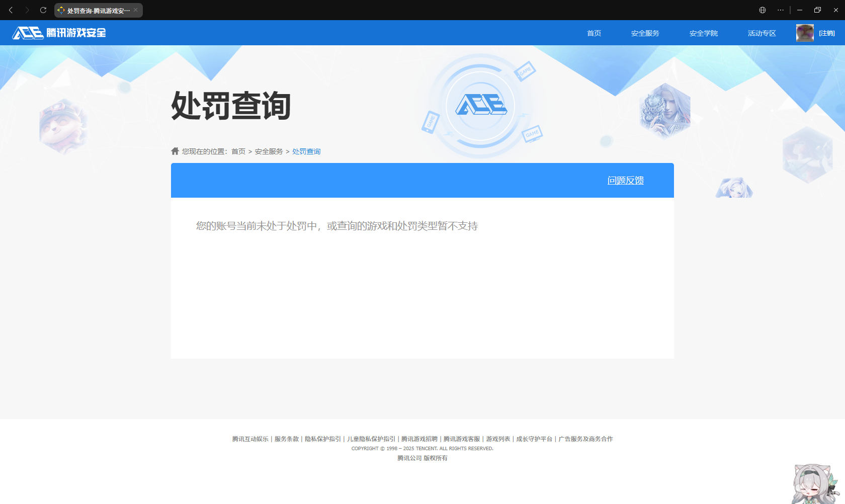This screenshot has height=504, width=845.
Task: Reload the page with refresh icon
Action: coord(43,10)
